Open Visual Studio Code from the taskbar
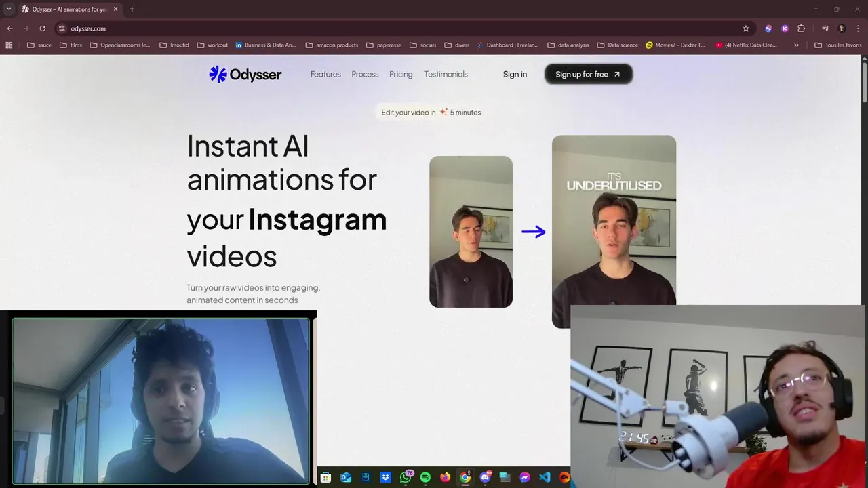868x488 pixels. [x=545, y=477]
